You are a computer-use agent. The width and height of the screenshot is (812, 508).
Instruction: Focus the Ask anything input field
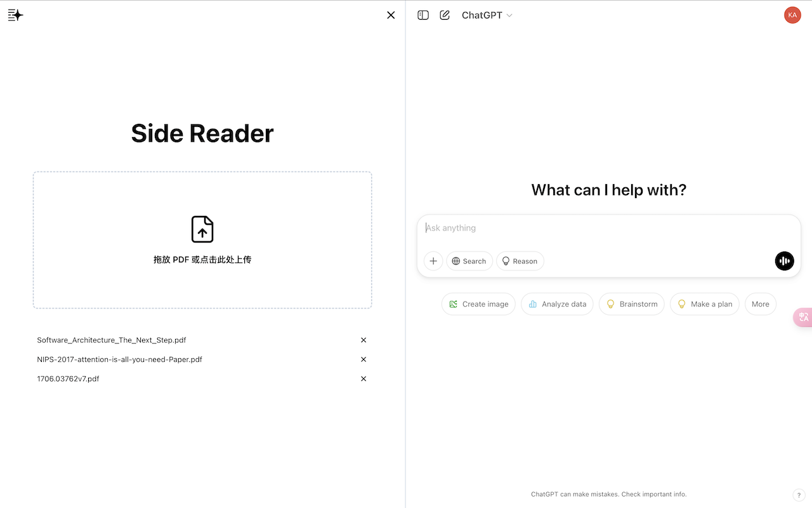click(609, 228)
